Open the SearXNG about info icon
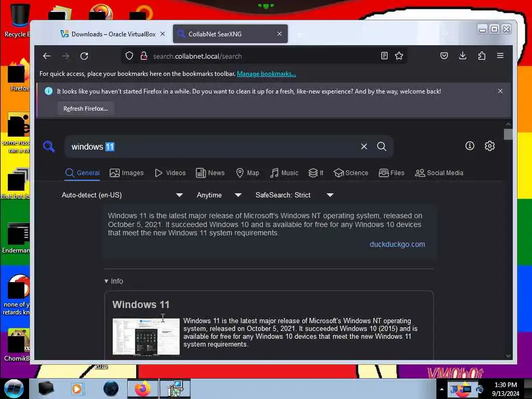This screenshot has height=399, width=532. pos(470,146)
